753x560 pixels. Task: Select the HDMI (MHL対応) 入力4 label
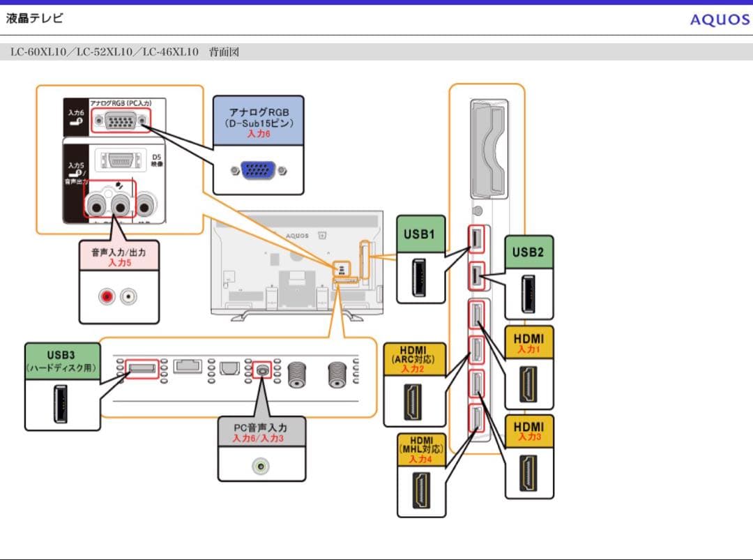coord(421,449)
